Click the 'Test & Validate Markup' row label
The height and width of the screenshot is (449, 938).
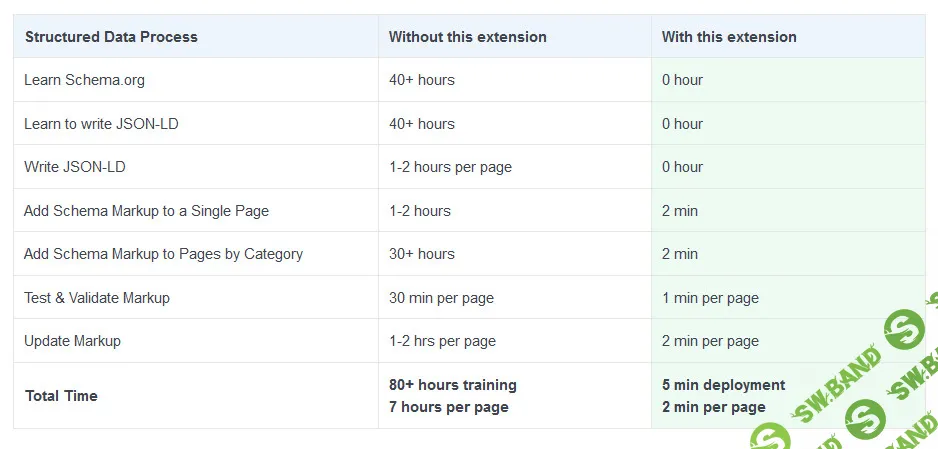coord(97,298)
